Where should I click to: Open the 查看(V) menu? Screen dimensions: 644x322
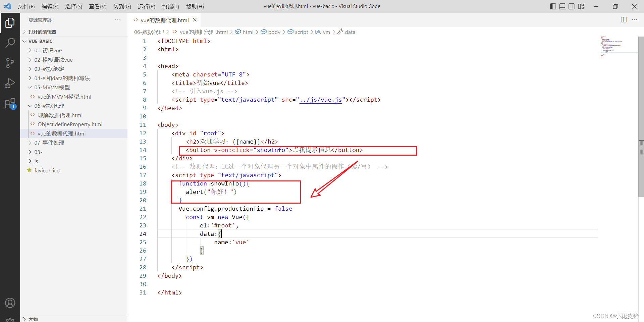98,6
